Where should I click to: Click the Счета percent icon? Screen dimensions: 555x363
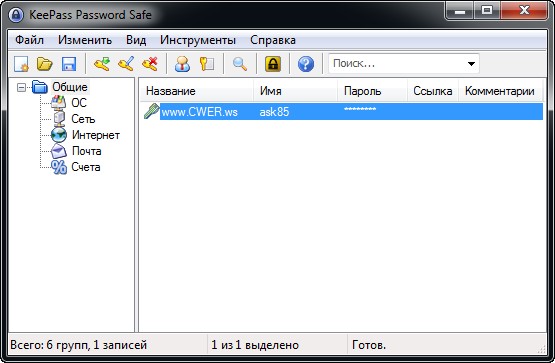pyautogui.click(x=59, y=167)
